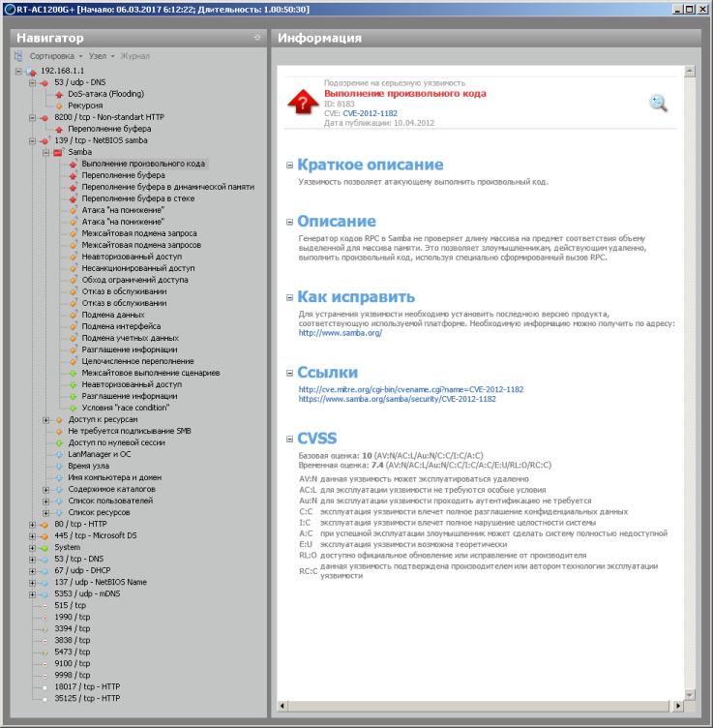Click the icon beside 3394 / tcp
713x728 pixels.
click(45, 629)
